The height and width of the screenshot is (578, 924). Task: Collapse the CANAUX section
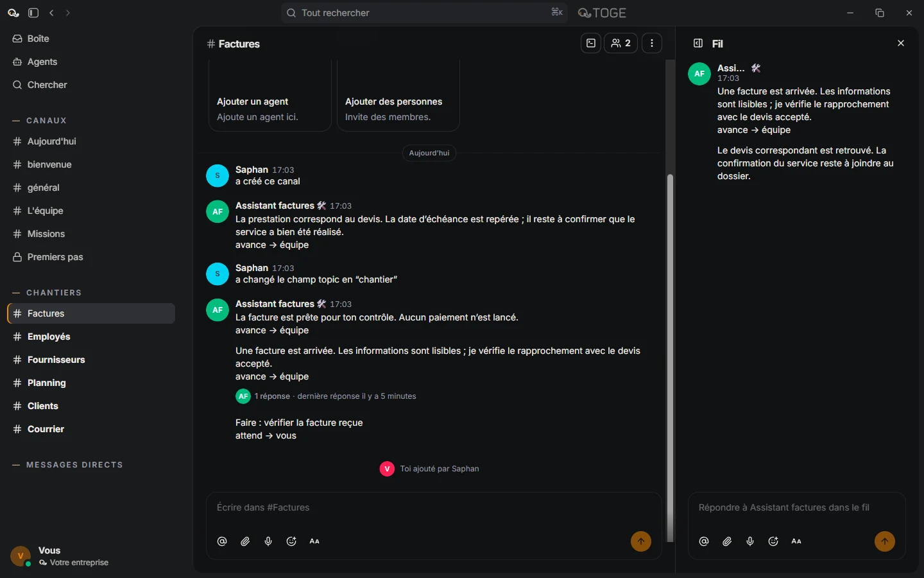[x=40, y=121]
